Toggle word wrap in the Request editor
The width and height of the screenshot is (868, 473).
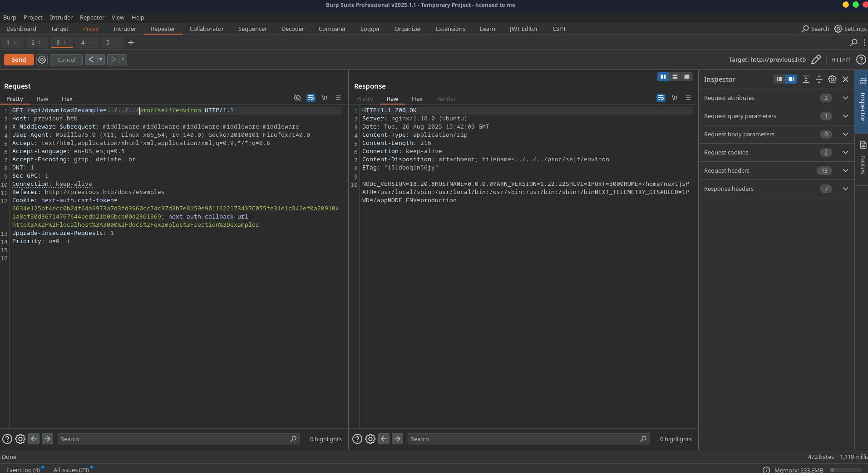(x=311, y=98)
